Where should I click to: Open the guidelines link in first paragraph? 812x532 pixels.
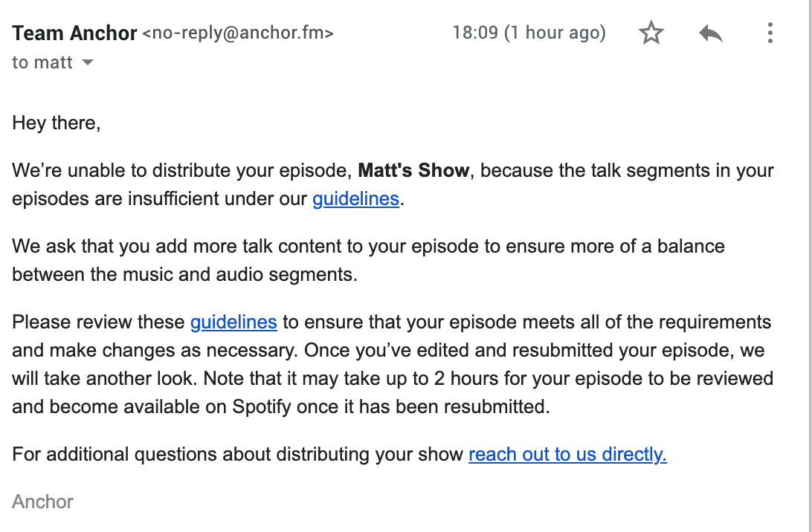[x=355, y=198]
